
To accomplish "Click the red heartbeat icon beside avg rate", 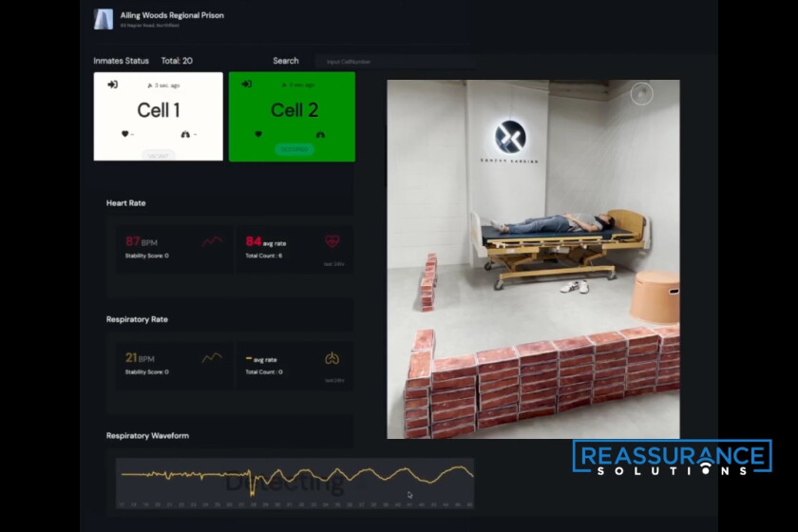I will tap(332, 240).
